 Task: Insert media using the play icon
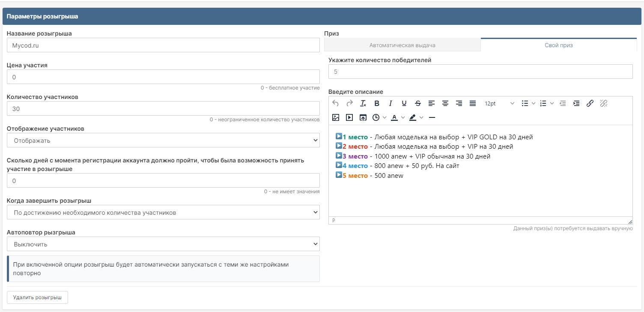tap(349, 117)
